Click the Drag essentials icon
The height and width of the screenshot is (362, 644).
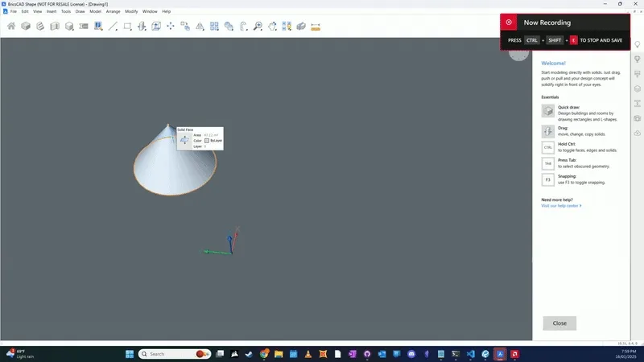click(548, 131)
